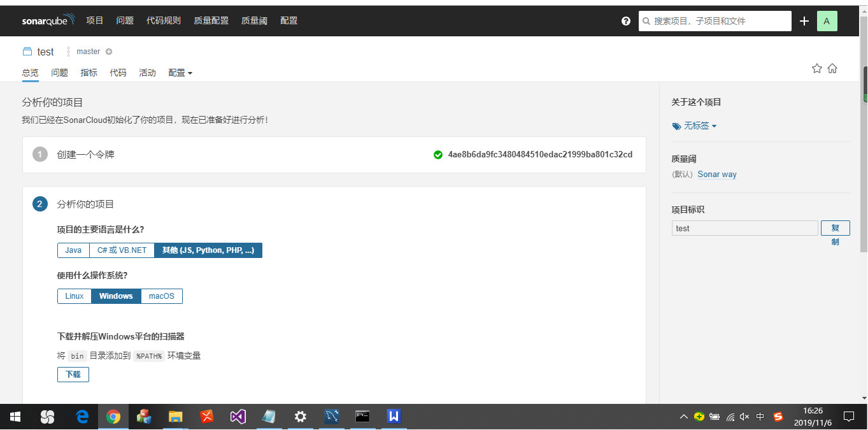The width and height of the screenshot is (868, 430).
Task: Open the command prompt from taskbar
Action: 363,417
